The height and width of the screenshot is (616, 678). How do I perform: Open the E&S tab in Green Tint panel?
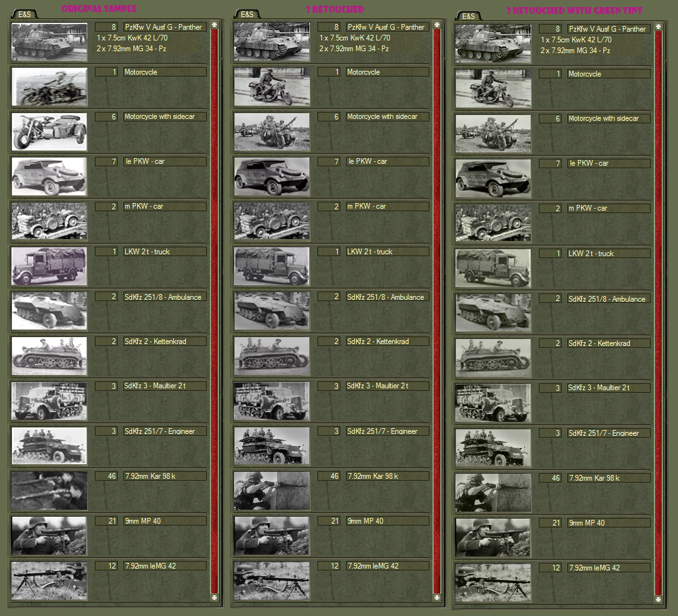pos(468,16)
